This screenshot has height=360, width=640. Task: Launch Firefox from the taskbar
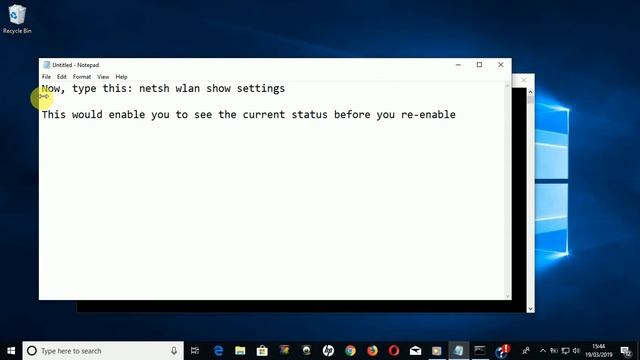point(372,351)
